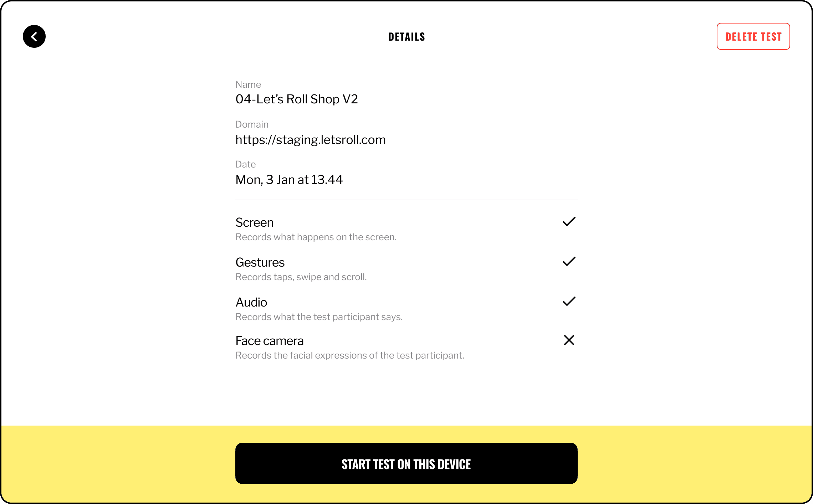Click the Screen recording checkmark icon
This screenshot has width=813, height=504.
[568, 222]
